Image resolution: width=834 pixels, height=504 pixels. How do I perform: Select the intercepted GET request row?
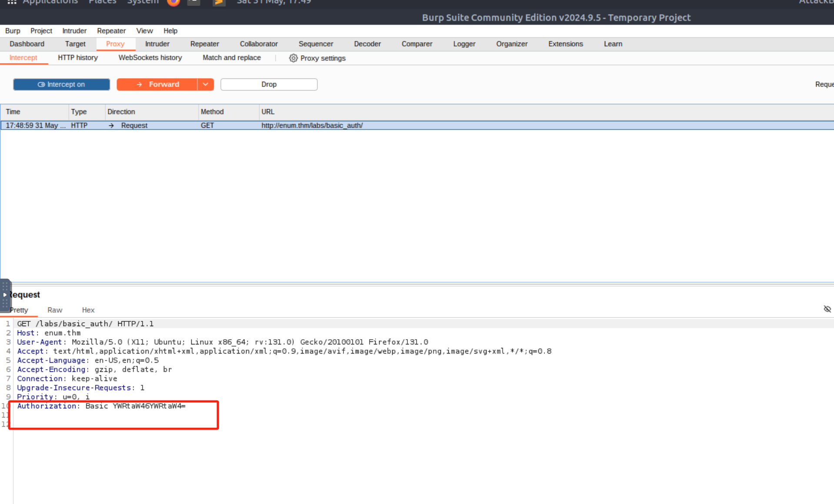pos(417,125)
